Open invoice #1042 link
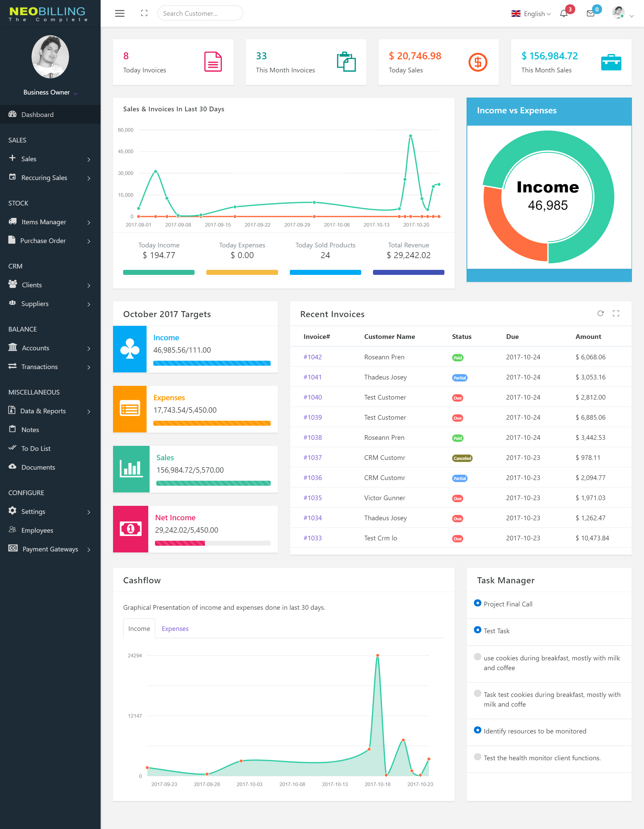This screenshot has width=644, height=829. [x=313, y=357]
